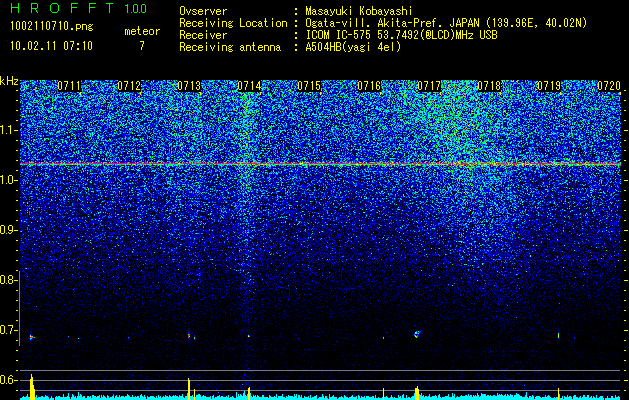Viewport: 629px width, 400px height.
Task: Click the 0720 time marker
Action: pos(609,86)
